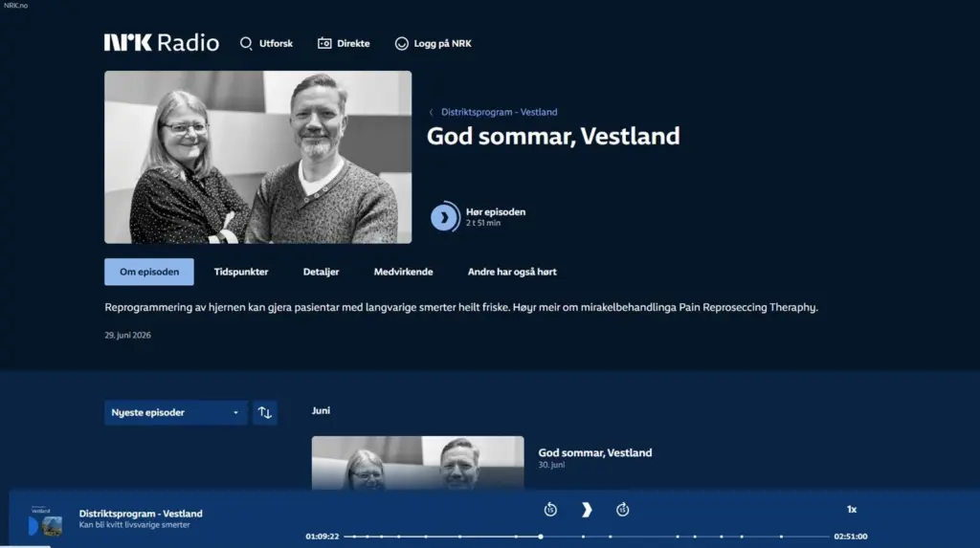Viewport: 980px width, 548px height.
Task: Click the Juni month heading
Action: click(x=321, y=410)
